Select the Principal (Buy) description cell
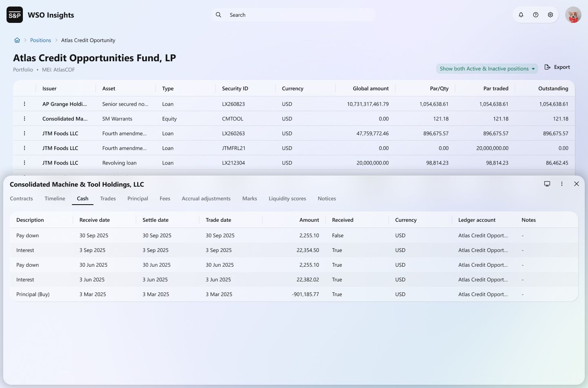 (x=33, y=294)
